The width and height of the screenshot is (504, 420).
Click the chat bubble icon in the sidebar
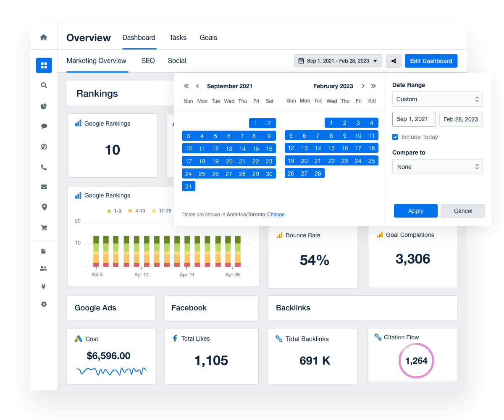44,126
